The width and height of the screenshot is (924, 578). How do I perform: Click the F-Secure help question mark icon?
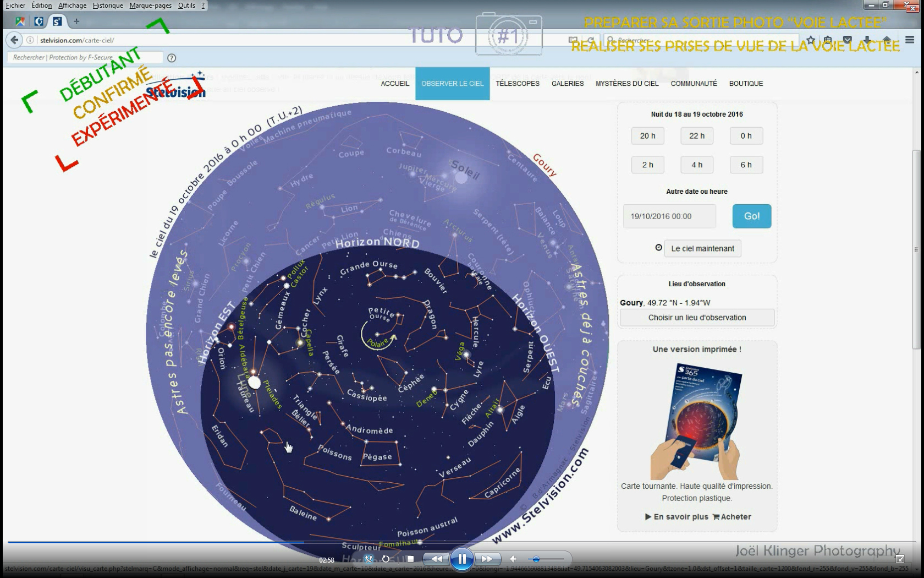172,58
